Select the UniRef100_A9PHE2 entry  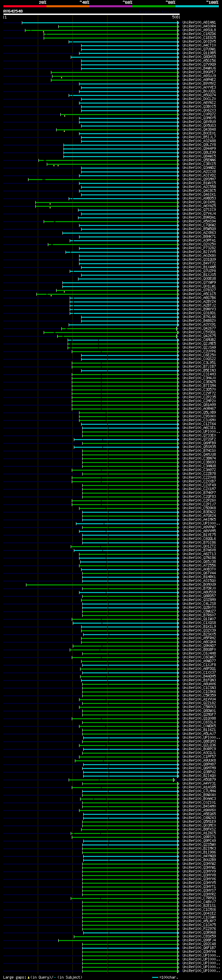(199, 80)
